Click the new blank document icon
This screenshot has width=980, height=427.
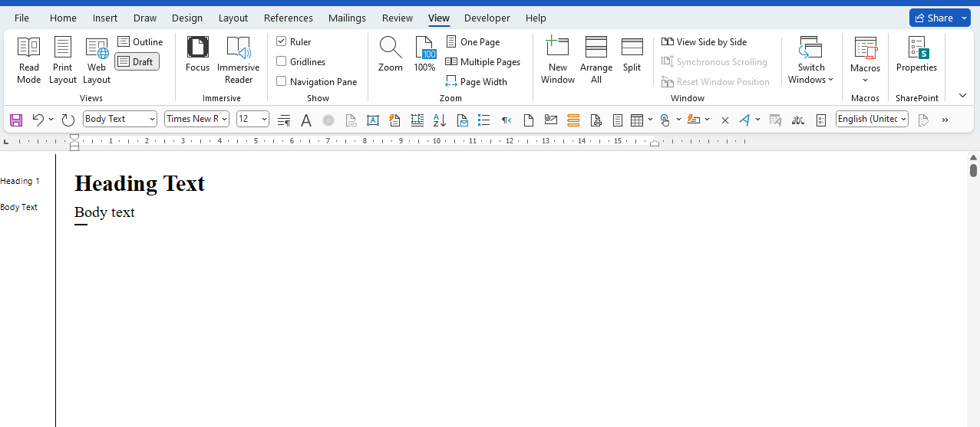tap(528, 120)
